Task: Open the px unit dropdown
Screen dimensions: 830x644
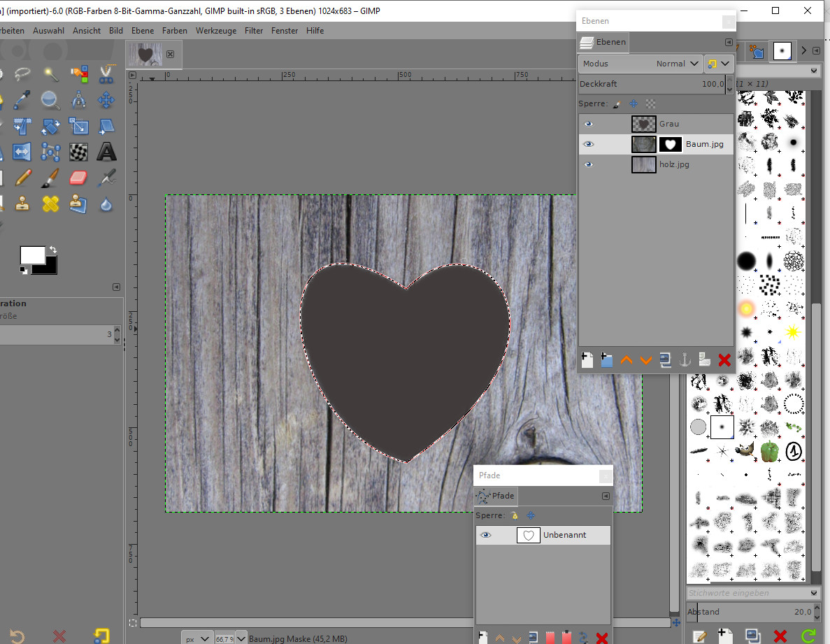Action: [197, 638]
